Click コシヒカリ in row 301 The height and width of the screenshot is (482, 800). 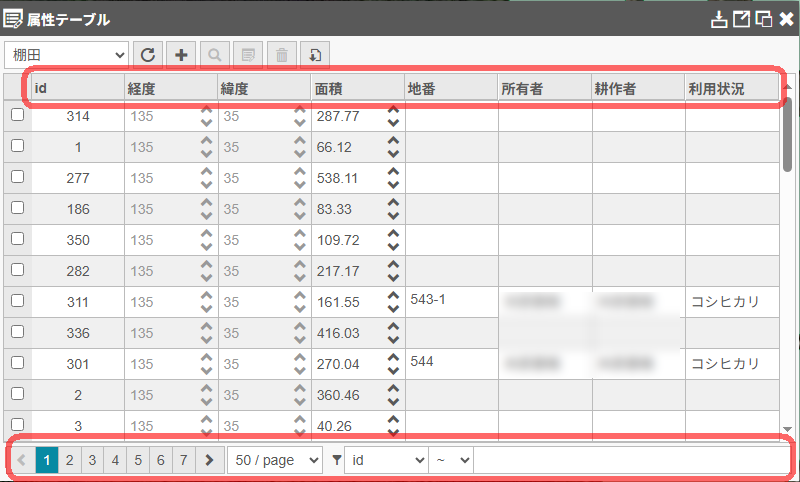pos(725,364)
